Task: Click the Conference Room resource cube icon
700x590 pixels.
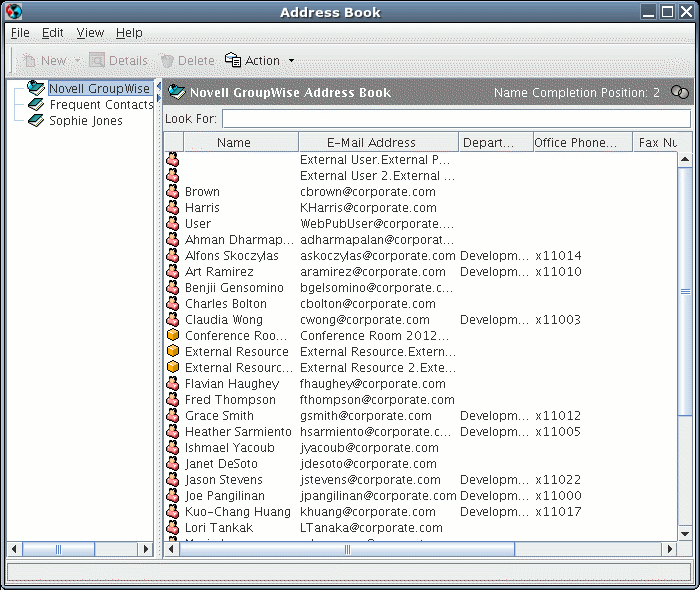Action: 173,335
